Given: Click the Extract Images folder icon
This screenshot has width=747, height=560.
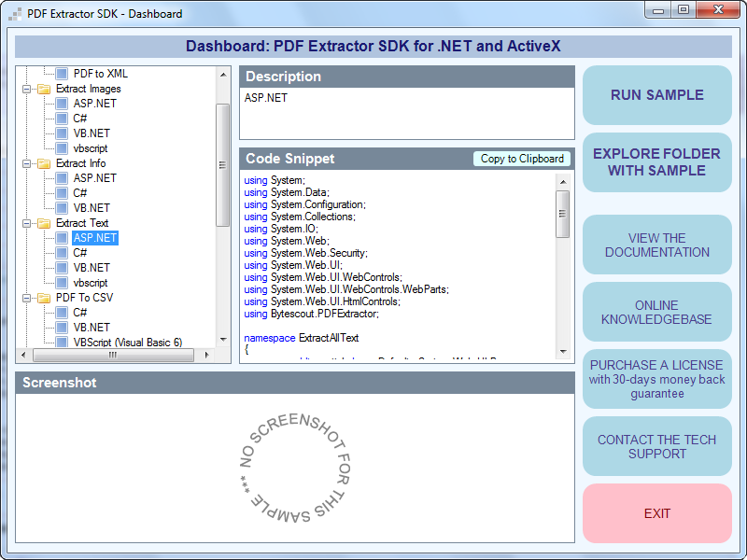Looking at the screenshot, I should coord(44,89).
